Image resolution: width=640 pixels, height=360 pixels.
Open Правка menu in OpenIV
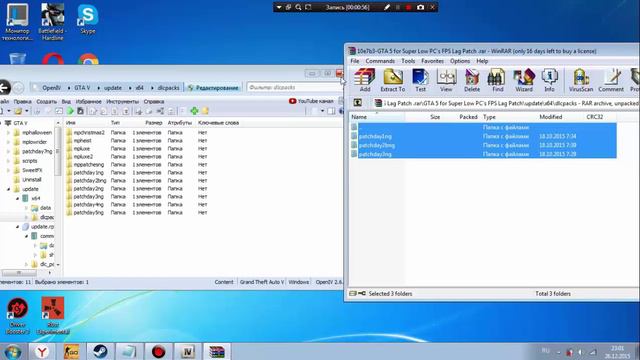pos(22,101)
